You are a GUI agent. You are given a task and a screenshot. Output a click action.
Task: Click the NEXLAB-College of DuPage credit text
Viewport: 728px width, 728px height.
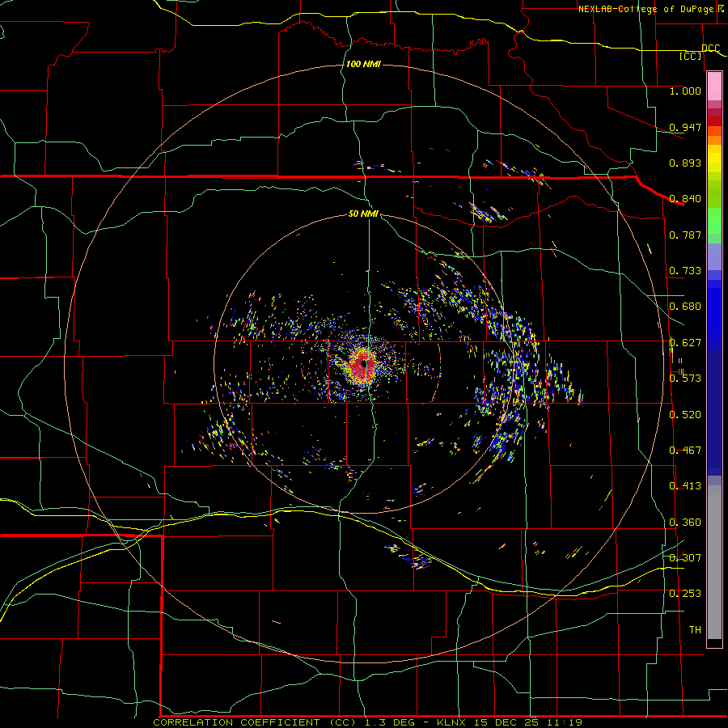pyautogui.click(x=645, y=9)
